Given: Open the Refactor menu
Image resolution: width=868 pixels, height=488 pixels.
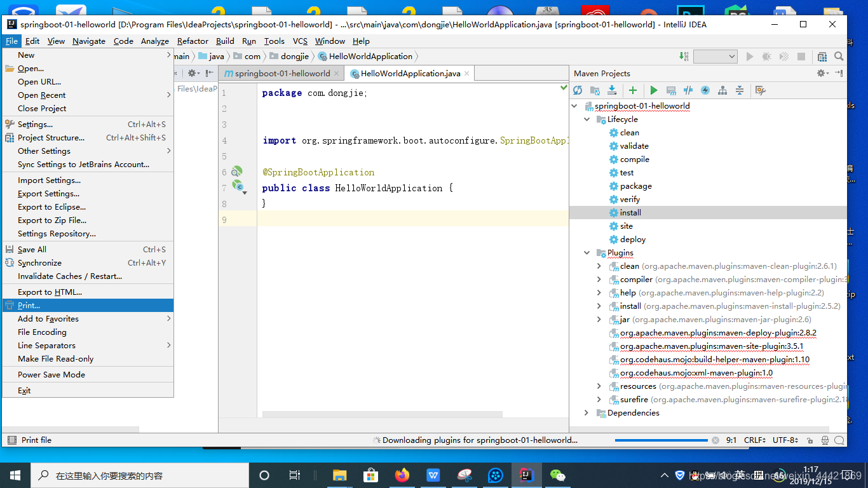Looking at the screenshot, I should point(193,41).
